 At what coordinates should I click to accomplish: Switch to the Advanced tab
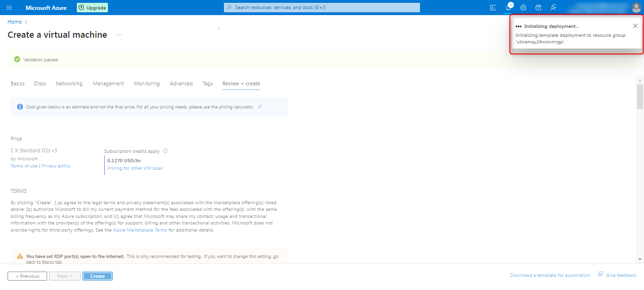[181, 83]
